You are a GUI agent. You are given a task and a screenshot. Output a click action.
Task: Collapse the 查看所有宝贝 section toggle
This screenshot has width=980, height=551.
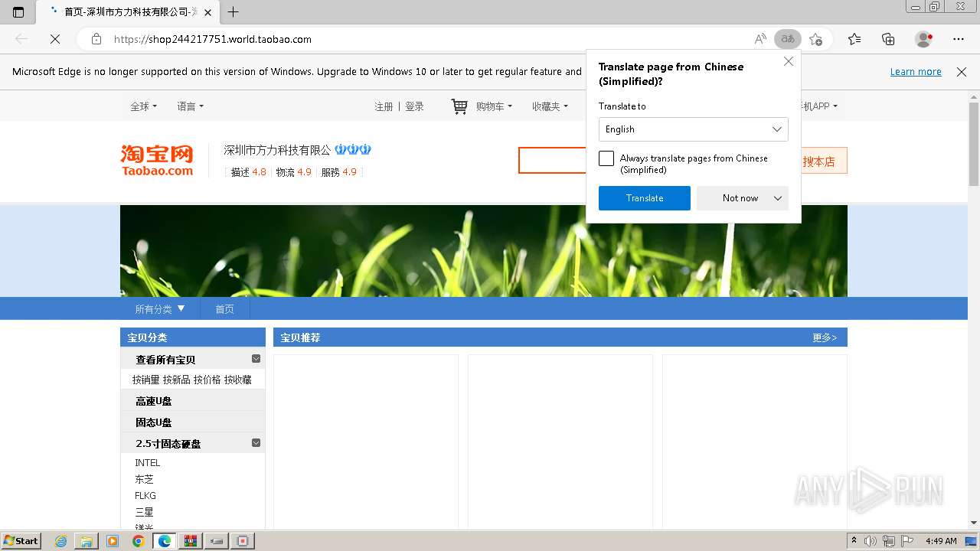coord(256,359)
